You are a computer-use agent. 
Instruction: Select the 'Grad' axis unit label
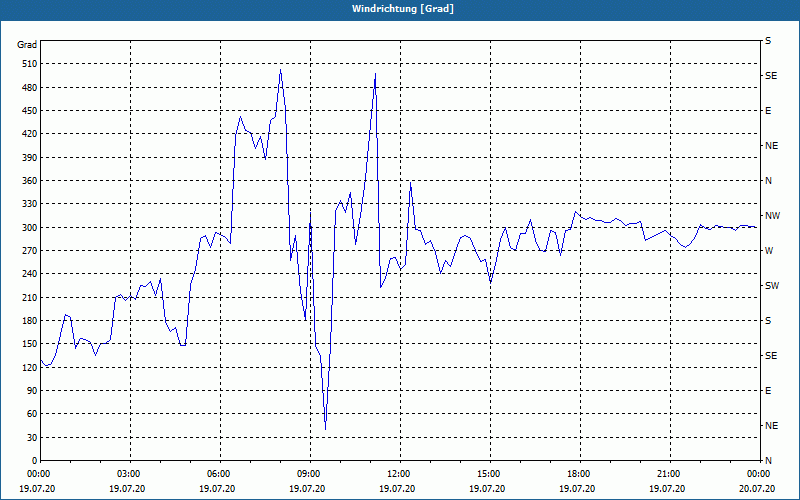click(x=27, y=45)
